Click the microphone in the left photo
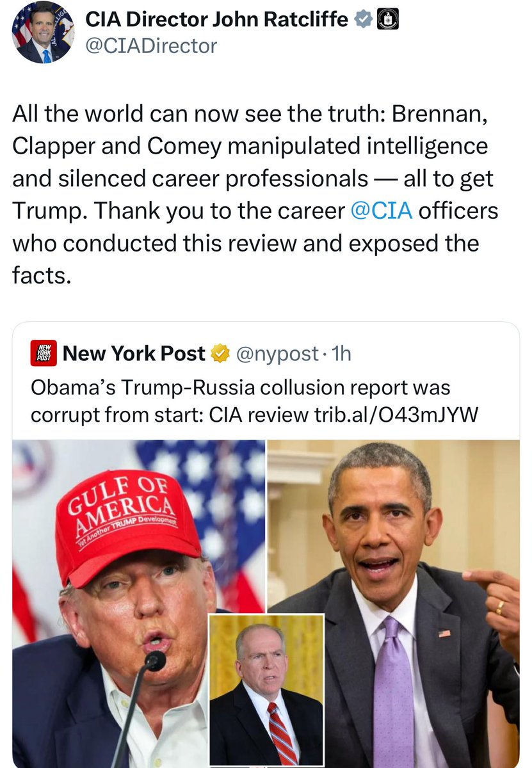This screenshot has width=532, height=768. [x=154, y=662]
